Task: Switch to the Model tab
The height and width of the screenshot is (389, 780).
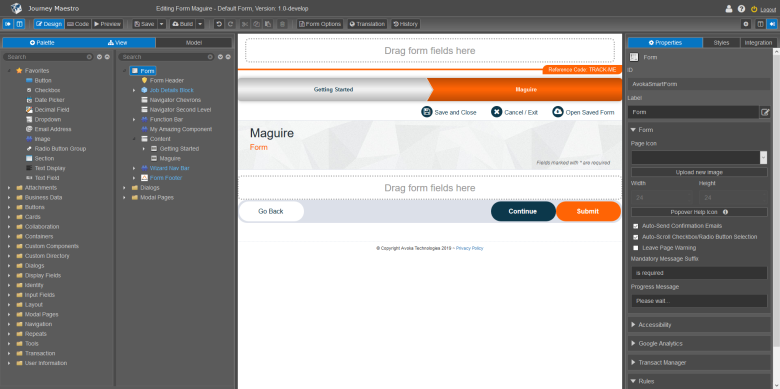Action: click(x=194, y=43)
